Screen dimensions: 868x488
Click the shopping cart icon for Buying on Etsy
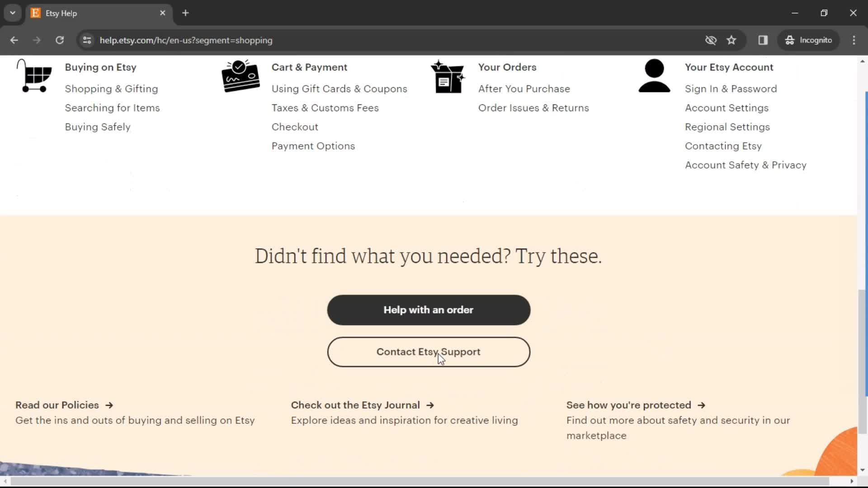pyautogui.click(x=34, y=76)
